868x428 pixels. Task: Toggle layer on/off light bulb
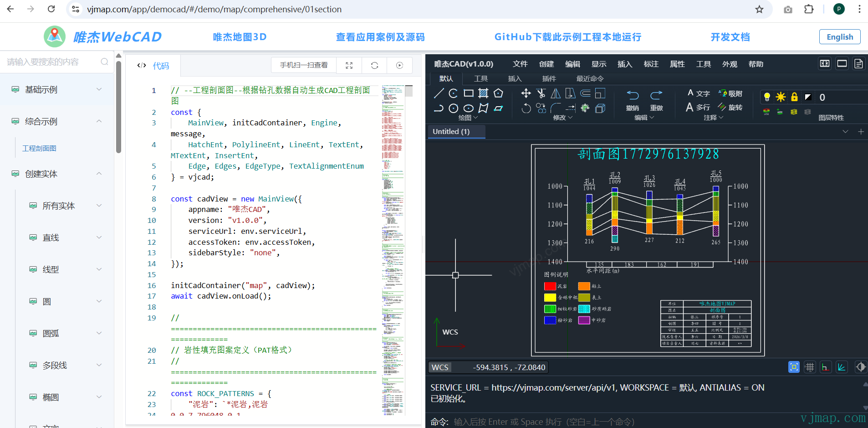coord(767,97)
